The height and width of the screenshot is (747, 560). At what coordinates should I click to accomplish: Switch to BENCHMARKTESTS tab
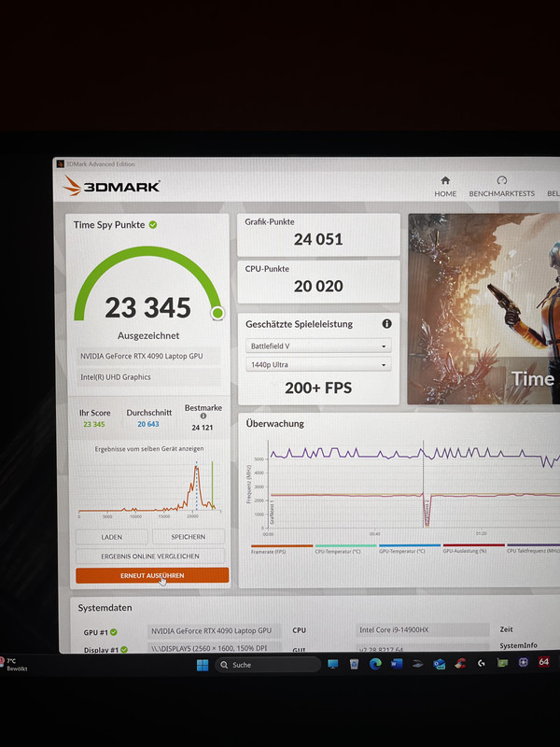tap(501, 186)
